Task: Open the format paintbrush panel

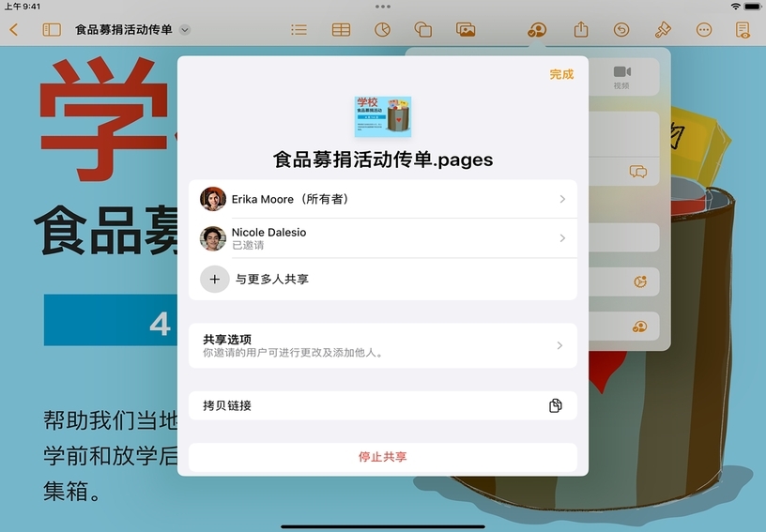Action: pos(663,30)
